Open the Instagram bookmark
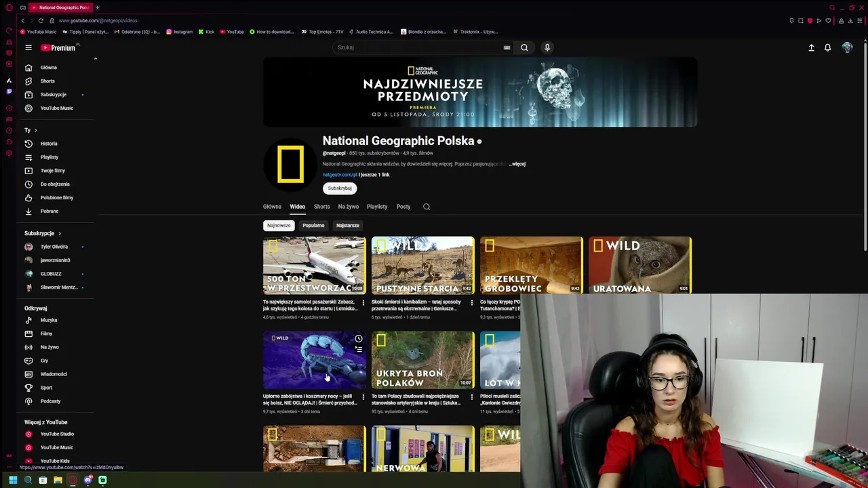The height and width of the screenshot is (488, 868). (x=179, y=32)
